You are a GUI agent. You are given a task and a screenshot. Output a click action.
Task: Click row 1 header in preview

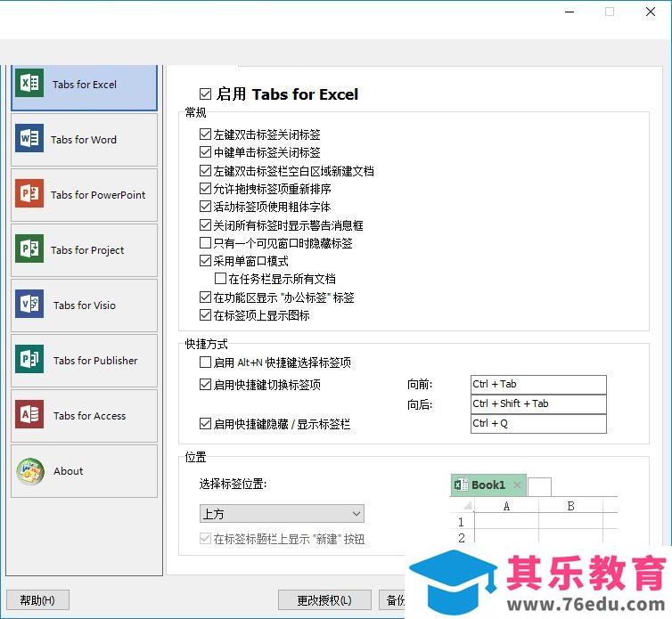coord(461,522)
